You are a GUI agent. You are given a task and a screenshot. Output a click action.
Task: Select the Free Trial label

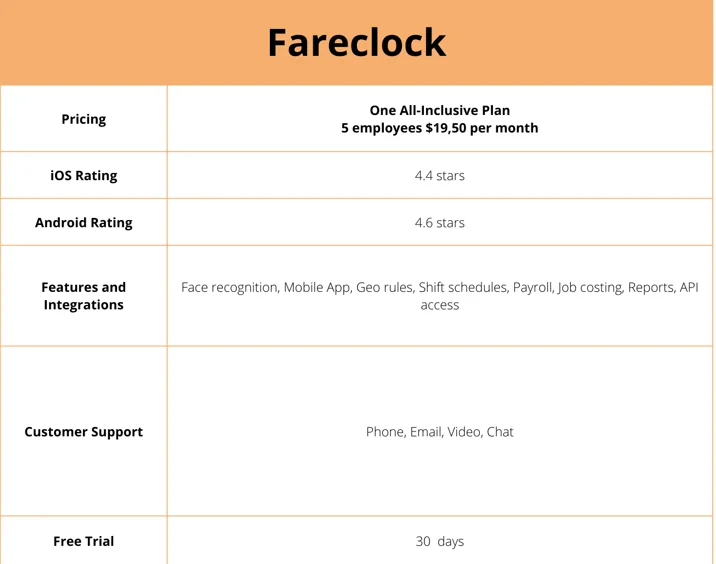(84, 541)
